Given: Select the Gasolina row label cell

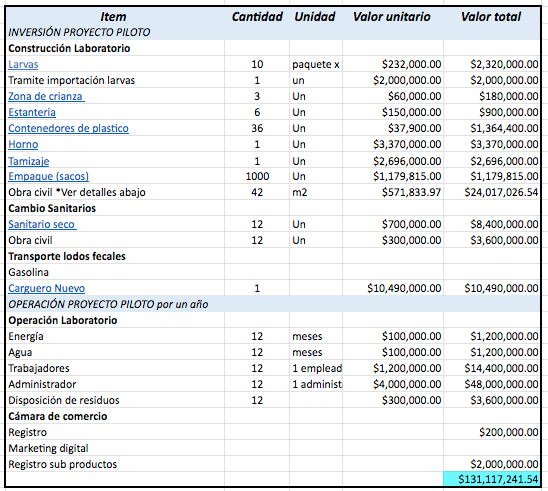Looking at the screenshot, I should (115, 272).
